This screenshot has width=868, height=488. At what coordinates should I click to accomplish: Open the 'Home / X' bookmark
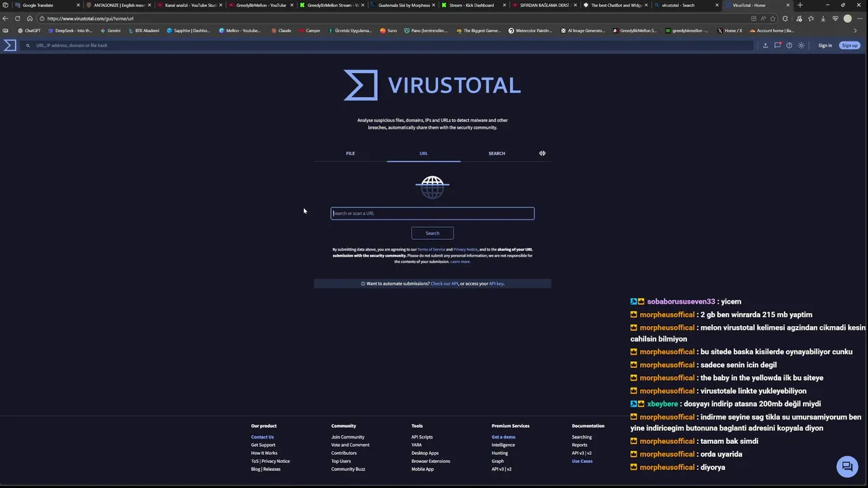730,30
